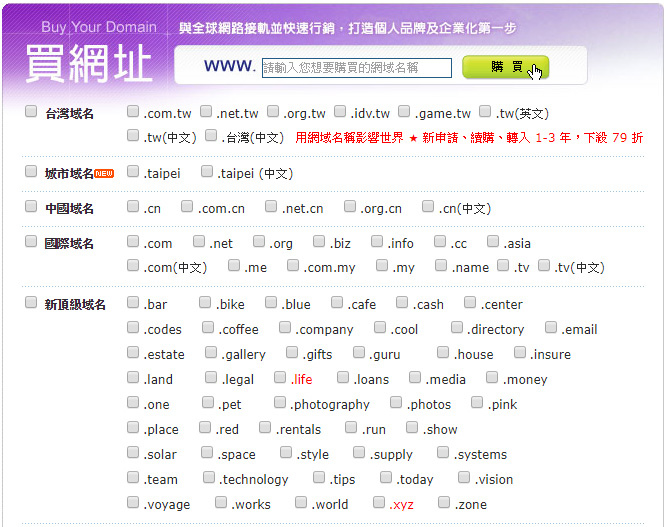Tick the .coffee checkbox

(208, 328)
